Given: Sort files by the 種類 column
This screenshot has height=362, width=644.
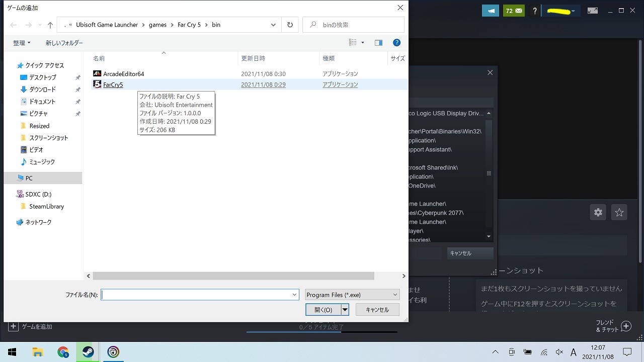Looking at the screenshot, I should click(329, 58).
